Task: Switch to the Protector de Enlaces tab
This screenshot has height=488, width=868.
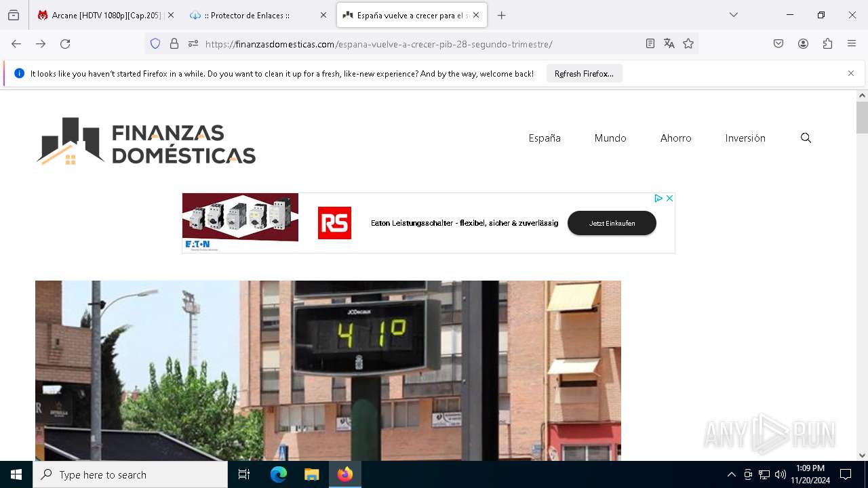Action: click(258, 15)
